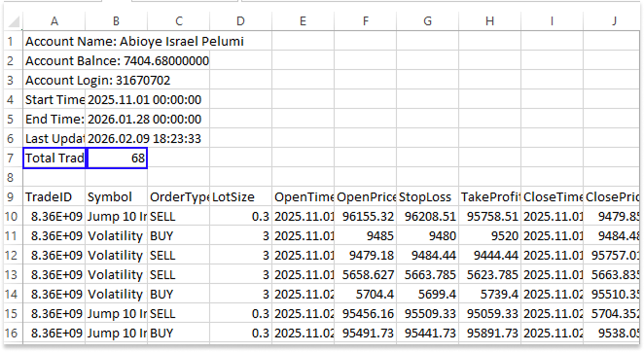Click the CloseTime heading cell
Viewport: 644px width, 352px height.
point(552,197)
